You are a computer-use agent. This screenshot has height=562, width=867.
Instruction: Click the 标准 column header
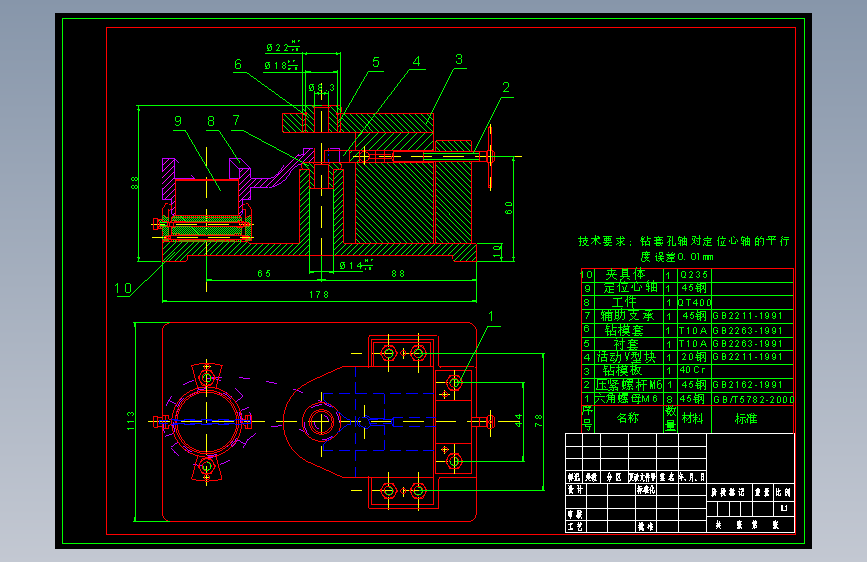(746, 419)
